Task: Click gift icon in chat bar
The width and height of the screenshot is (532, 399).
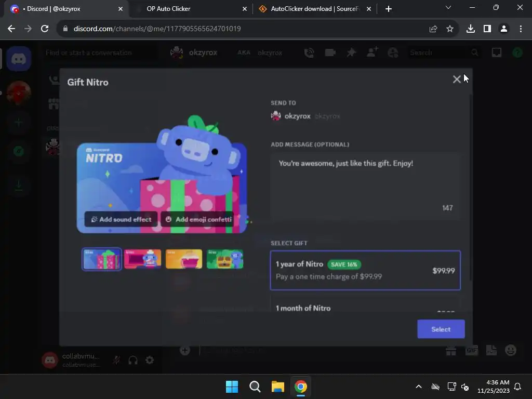Action: tap(451, 350)
